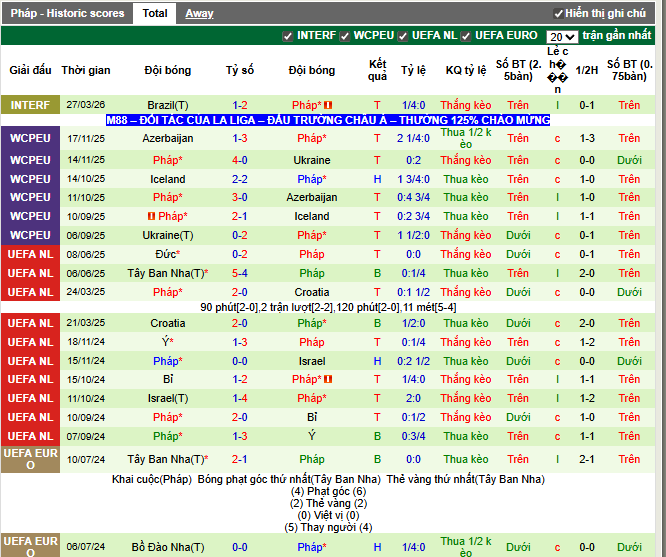Click the Pháp - Historic scores title

click(x=67, y=13)
